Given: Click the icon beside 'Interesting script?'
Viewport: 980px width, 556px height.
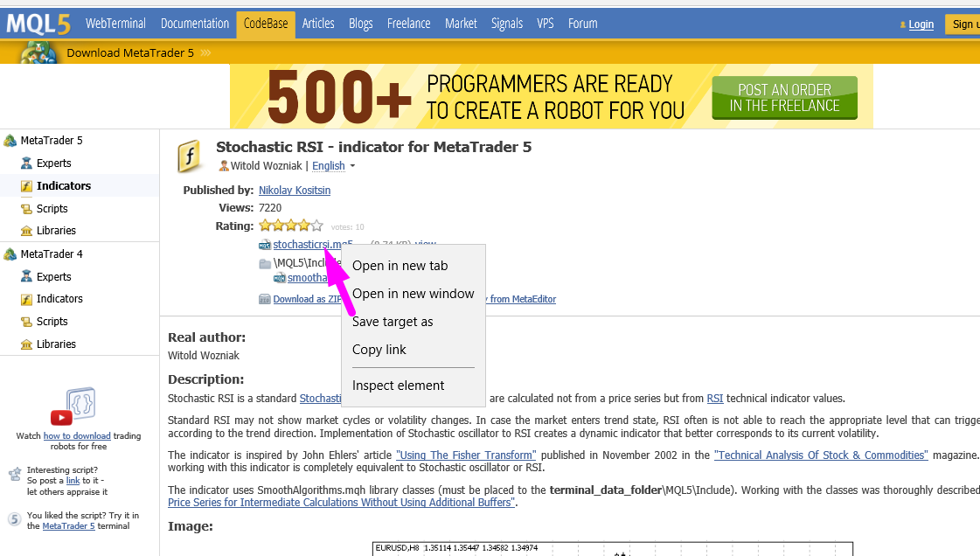Looking at the screenshot, I should click(x=14, y=474).
